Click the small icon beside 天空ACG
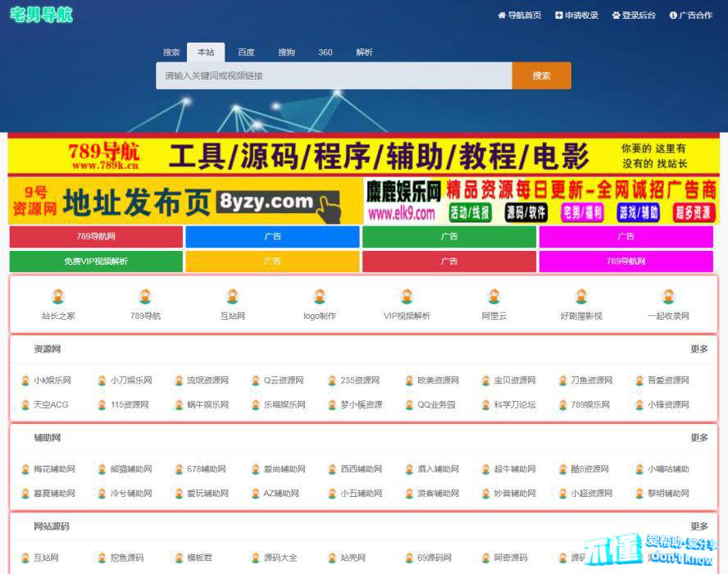 point(25,405)
